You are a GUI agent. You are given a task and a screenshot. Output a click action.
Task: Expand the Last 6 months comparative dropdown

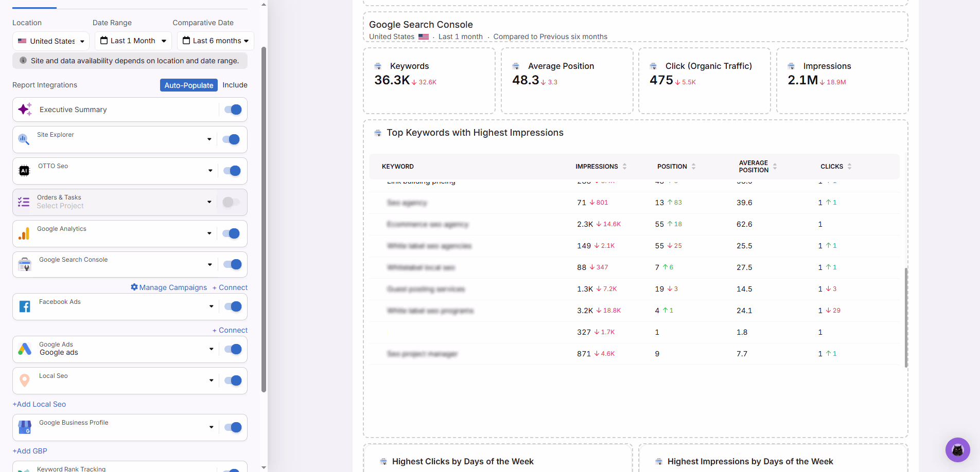[x=216, y=41]
